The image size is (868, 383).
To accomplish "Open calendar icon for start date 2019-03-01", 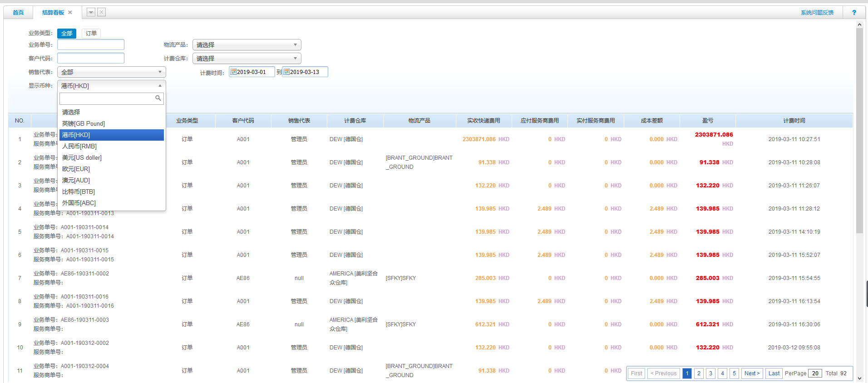I will [x=233, y=72].
